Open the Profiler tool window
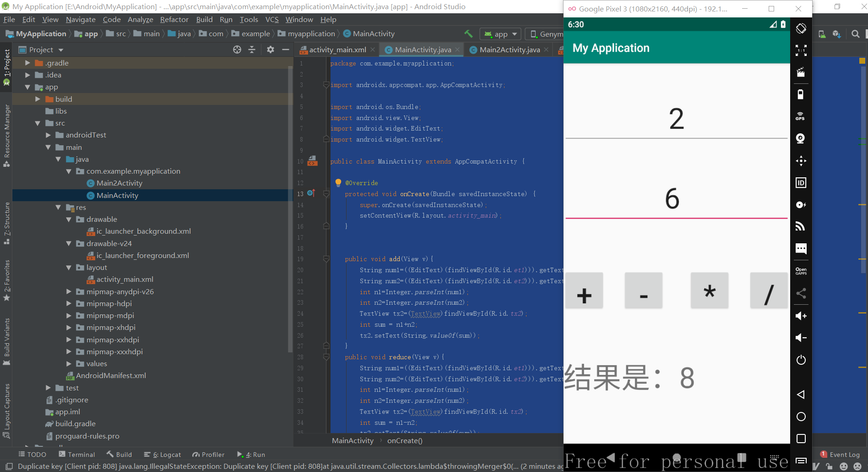The height and width of the screenshot is (472, 868). click(208, 455)
